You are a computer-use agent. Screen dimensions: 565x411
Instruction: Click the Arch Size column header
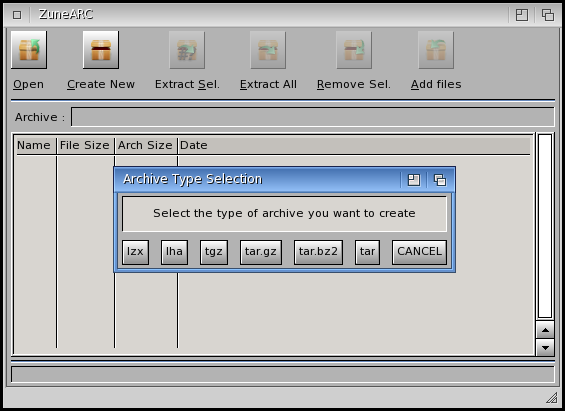[x=145, y=145]
